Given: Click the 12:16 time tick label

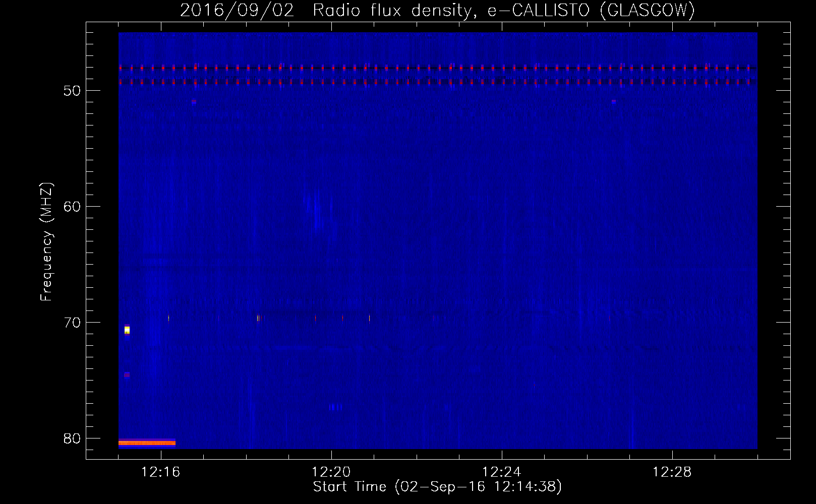Looking at the screenshot, I should [161, 472].
